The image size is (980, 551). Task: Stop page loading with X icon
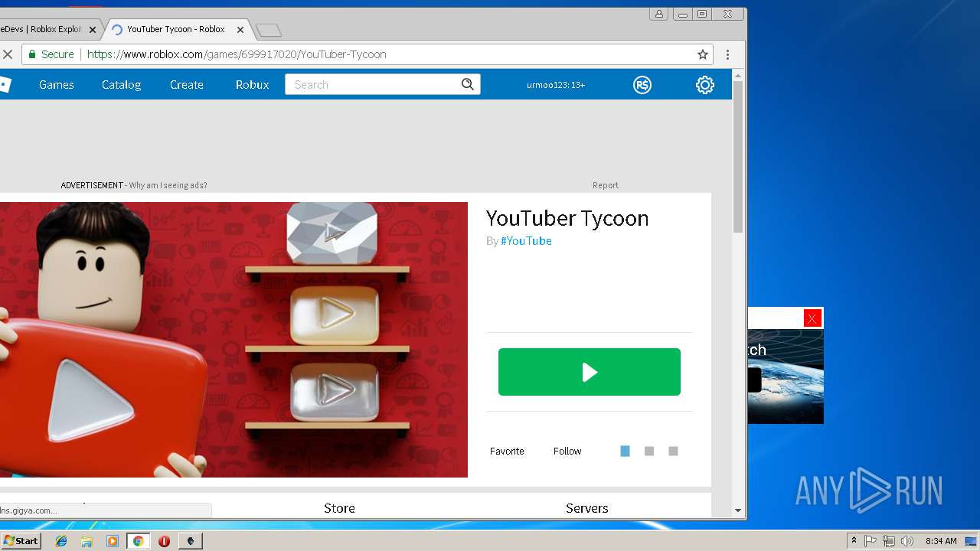tap(8, 54)
